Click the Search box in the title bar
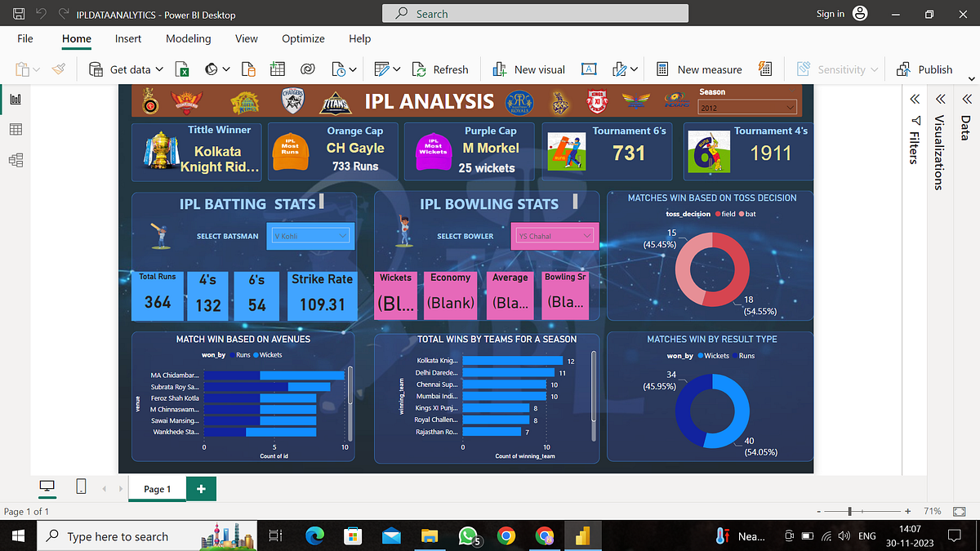980x551 pixels. (535, 14)
